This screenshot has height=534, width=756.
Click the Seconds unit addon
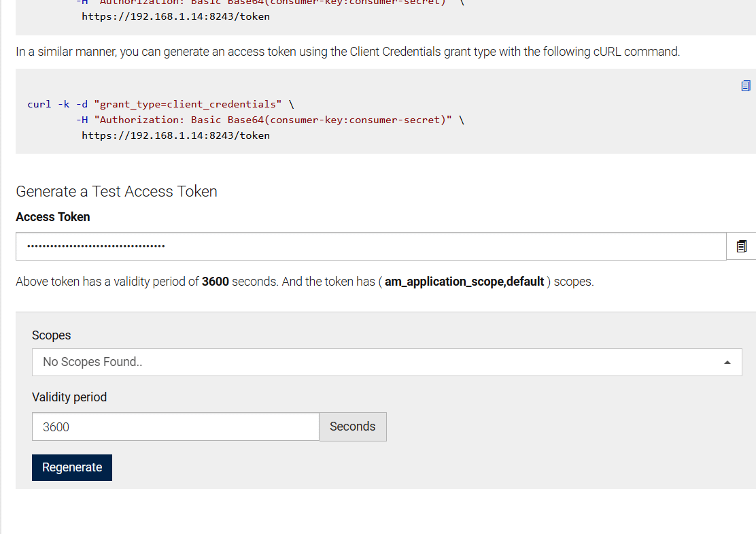[352, 427]
